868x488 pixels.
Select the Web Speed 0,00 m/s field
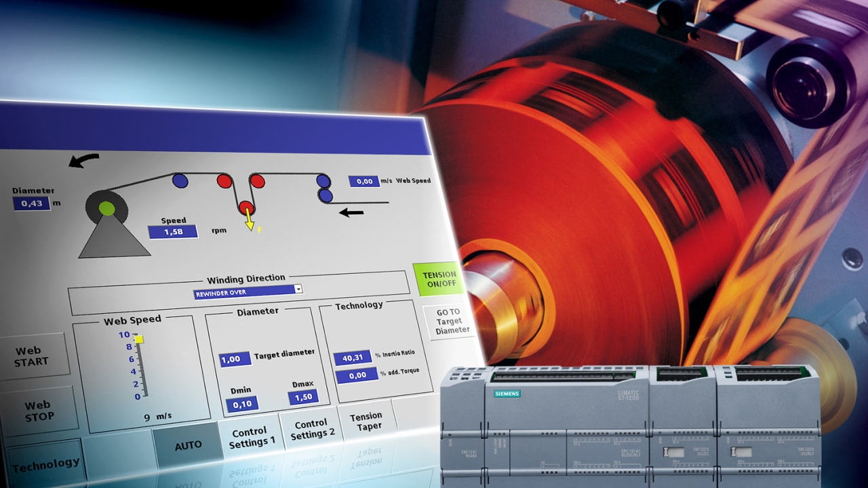364,182
